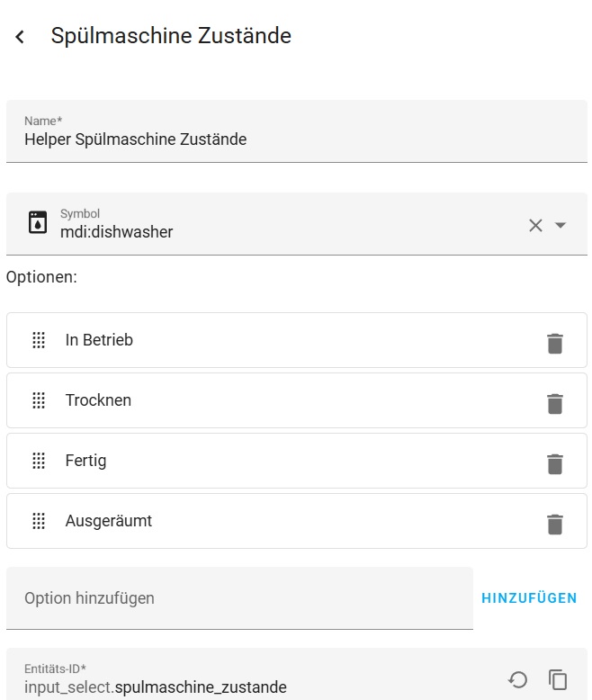Click the dishwasher icon preview

click(38, 223)
